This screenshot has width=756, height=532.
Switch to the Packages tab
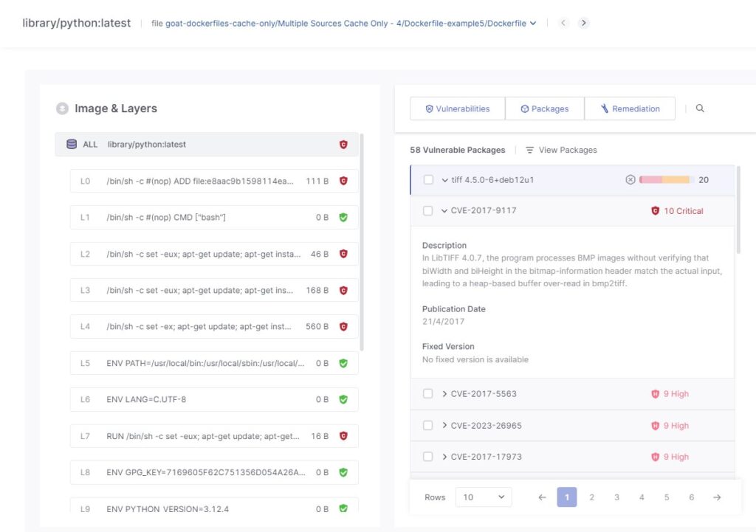tap(545, 108)
